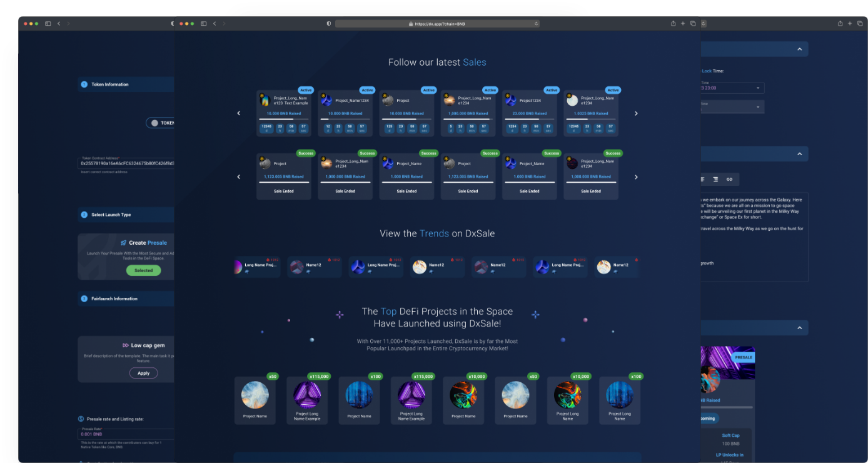Click the link icon in text editor toolbar
Image resolution: width=868 pixels, height=463 pixels.
point(729,180)
